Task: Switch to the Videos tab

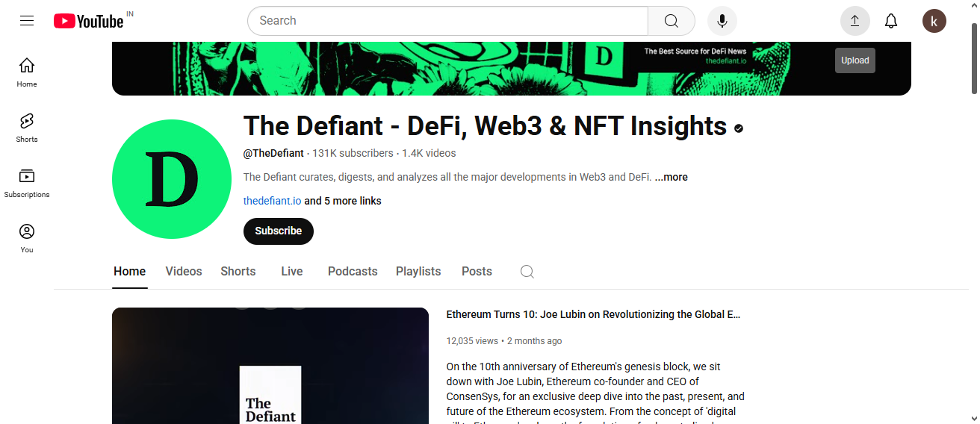Action: pyautogui.click(x=184, y=272)
